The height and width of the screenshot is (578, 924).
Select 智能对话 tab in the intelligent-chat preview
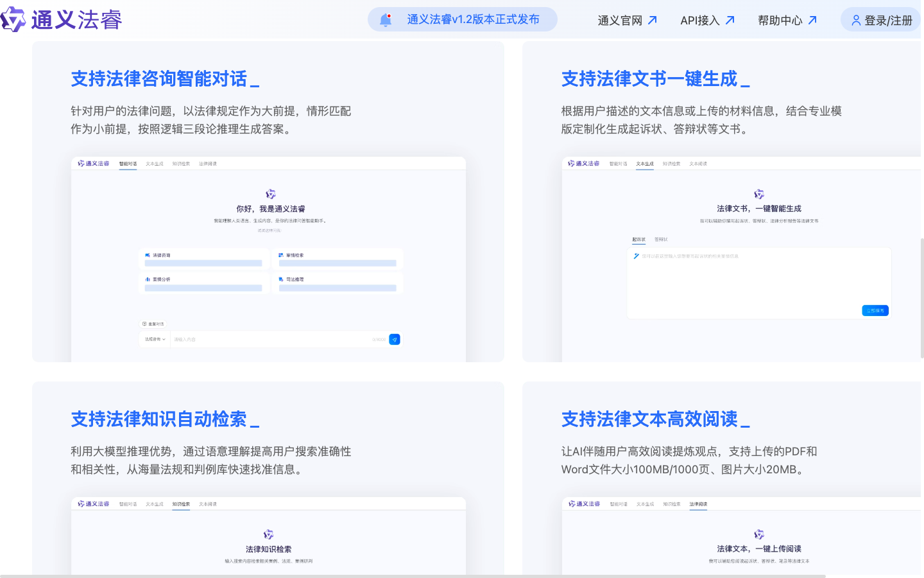pos(128,164)
